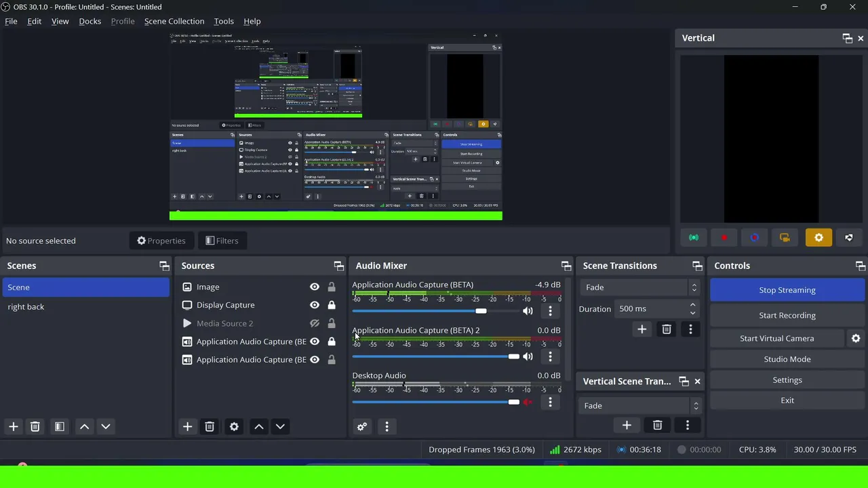The width and height of the screenshot is (868, 488).
Task: Open the highlighted gear settings in Vertical dock
Action: pyautogui.click(x=818, y=238)
